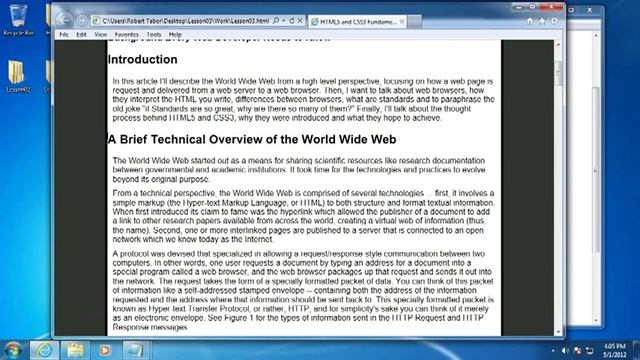Click the browser Back arrow button

tap(64, 19)
